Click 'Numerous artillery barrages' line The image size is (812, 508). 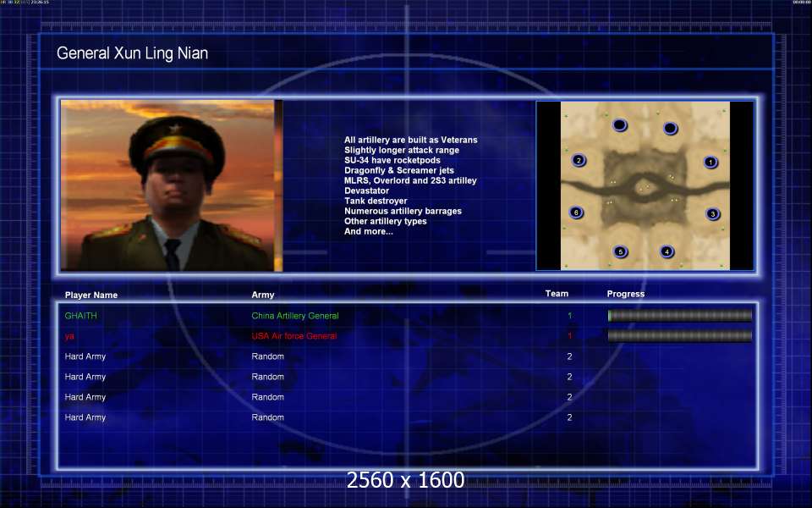(403, 211)
